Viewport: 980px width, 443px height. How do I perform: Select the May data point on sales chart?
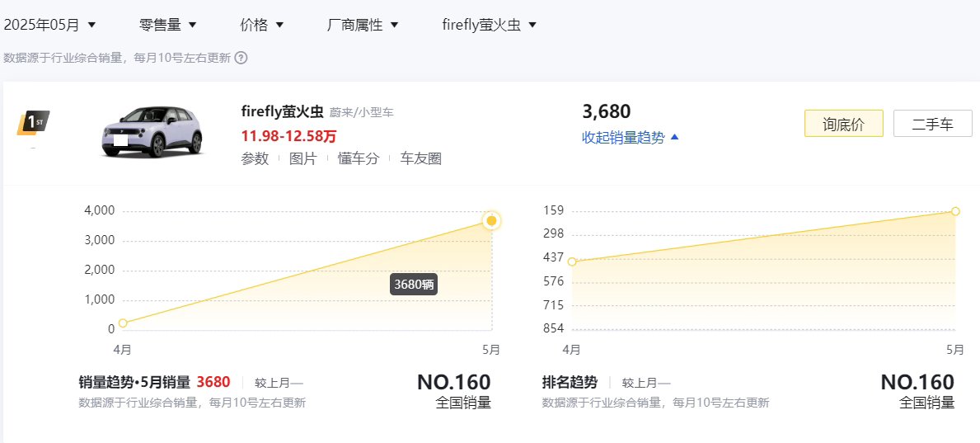tap(492, 221)
